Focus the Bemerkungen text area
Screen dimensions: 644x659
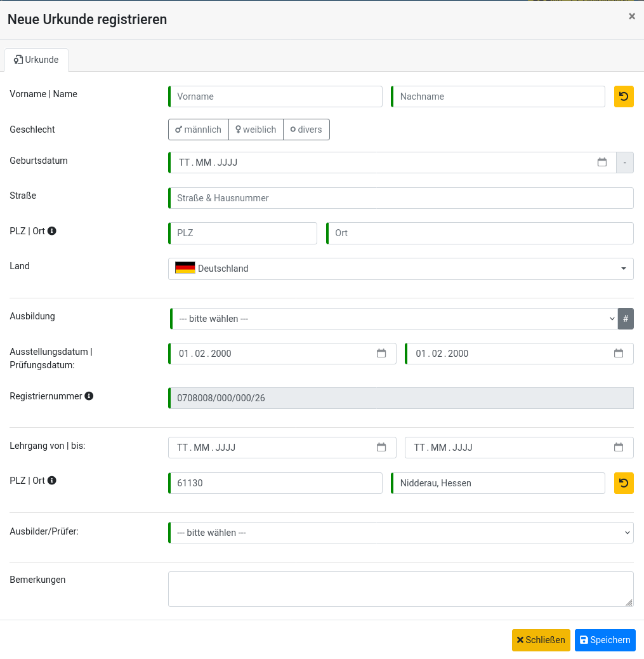(x=401, y=589)
